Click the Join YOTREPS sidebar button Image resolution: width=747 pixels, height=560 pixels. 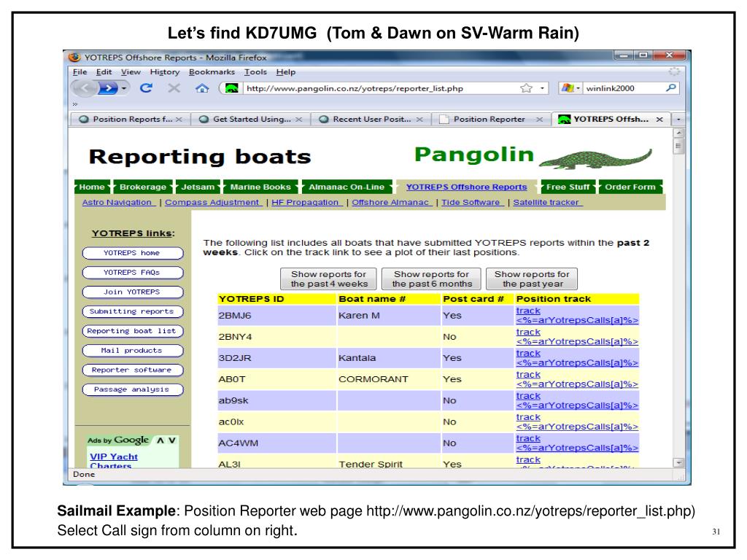[133, 292]
